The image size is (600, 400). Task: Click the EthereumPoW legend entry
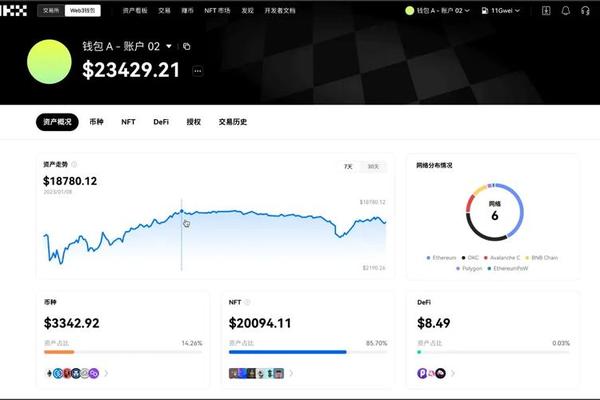pos(507,268)
